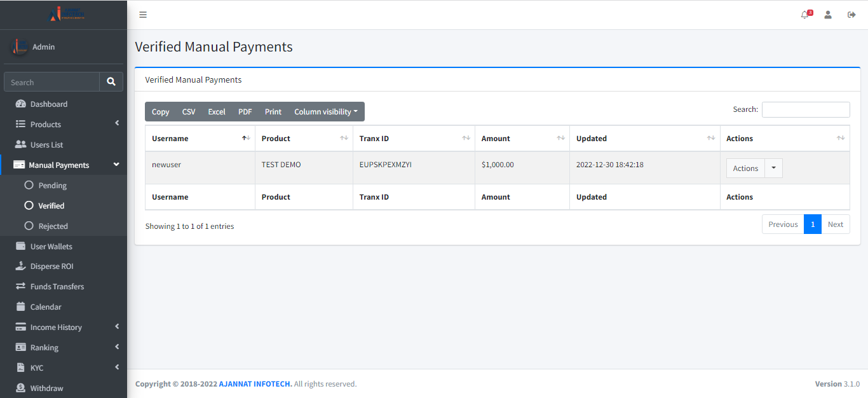The height and width of the screenshot is (398, 868).
Task: Export table using the Excel button
Action: (x=217, y=112)
